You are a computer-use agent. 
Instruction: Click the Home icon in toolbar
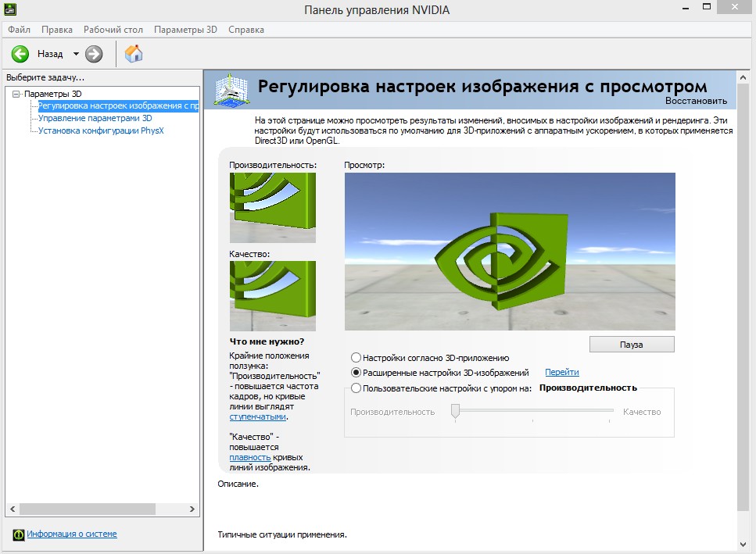point(134,54)
